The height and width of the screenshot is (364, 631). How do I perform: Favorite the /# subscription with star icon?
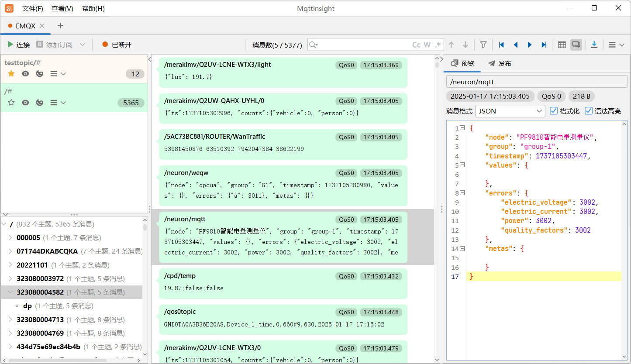click(x=11, y=103)
